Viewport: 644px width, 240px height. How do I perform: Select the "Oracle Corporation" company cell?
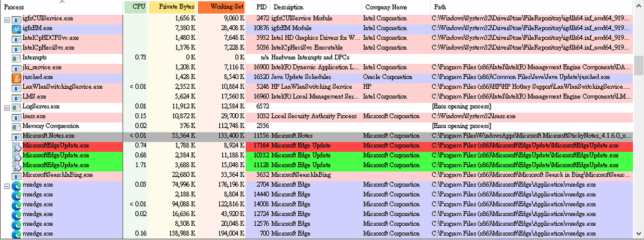(388, 77)
